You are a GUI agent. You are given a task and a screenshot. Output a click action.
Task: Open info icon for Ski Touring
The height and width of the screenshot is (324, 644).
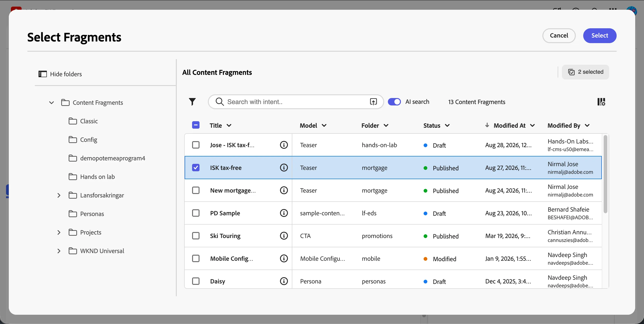click(x=284, y=236)
